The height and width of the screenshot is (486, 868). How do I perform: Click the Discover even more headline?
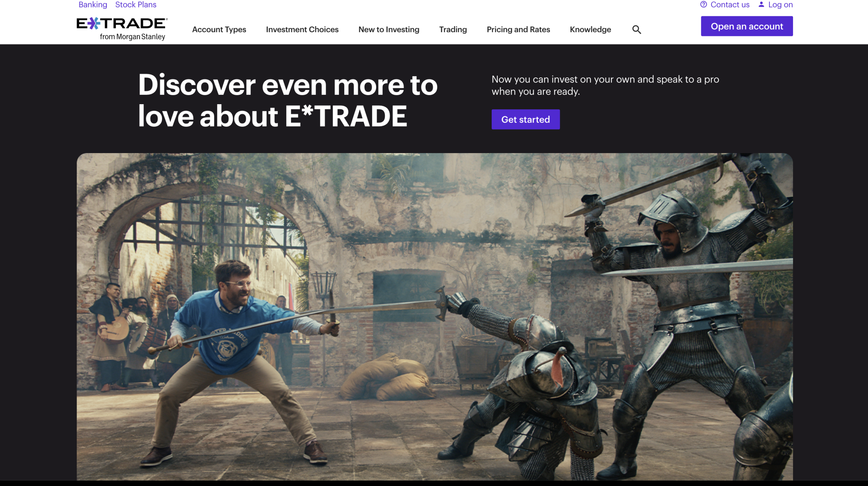[x=288, y=100]
